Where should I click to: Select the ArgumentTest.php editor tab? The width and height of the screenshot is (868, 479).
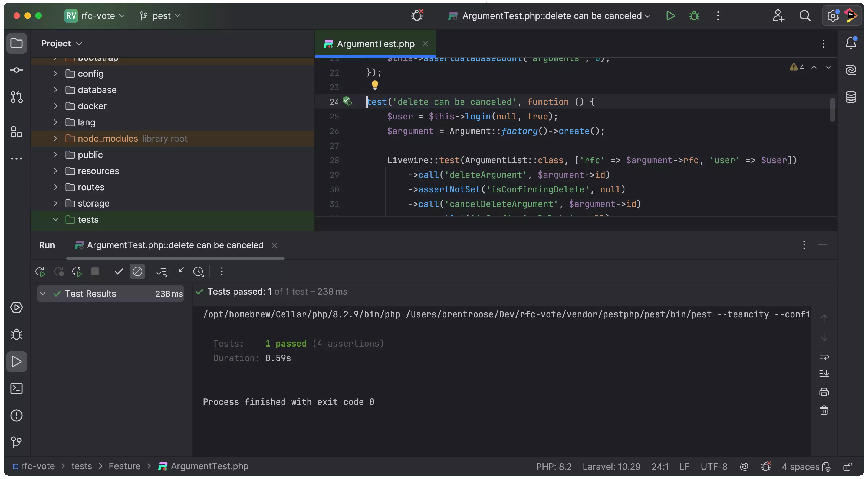375,44
